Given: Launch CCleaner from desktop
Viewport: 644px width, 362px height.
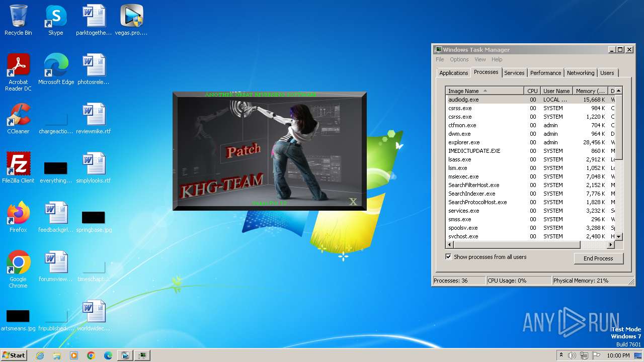Looking at the screenshot, I should tap(18, 119).
